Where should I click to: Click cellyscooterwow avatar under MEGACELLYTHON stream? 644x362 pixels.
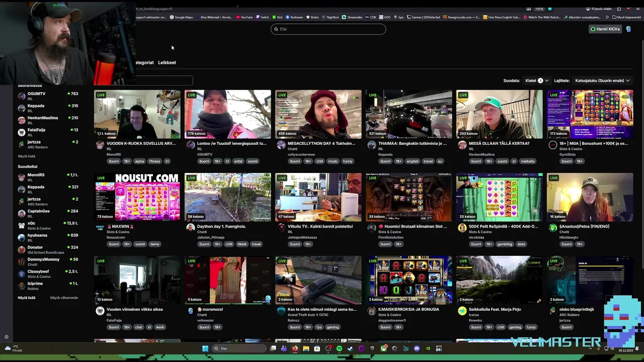[x=281, y=145]
